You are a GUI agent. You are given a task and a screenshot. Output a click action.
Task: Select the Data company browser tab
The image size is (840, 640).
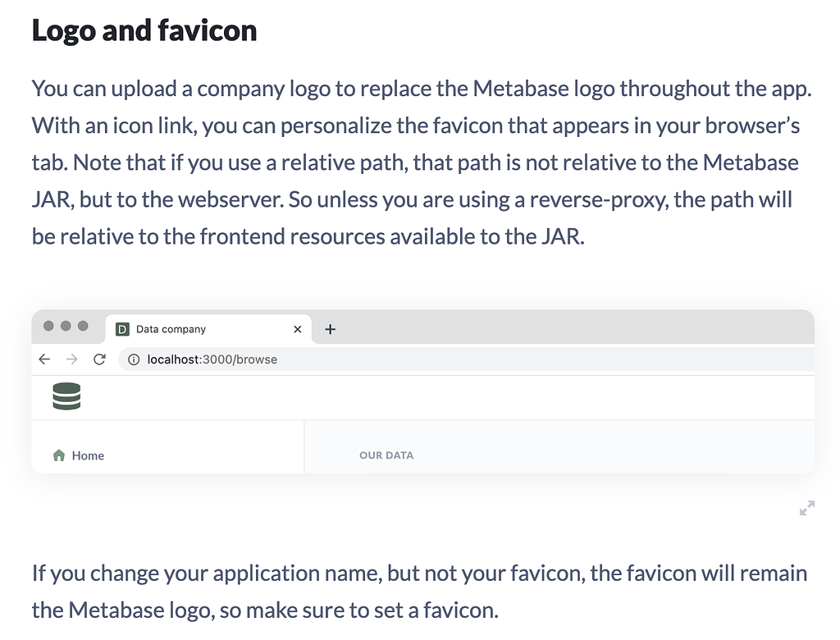click(208, 329)
